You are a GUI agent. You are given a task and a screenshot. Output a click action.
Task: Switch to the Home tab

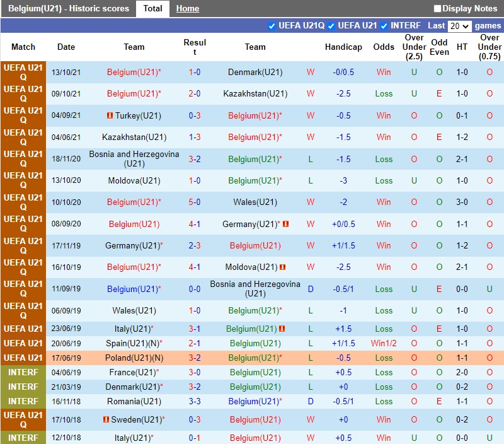pyautogui.click(x=187, y=9)
